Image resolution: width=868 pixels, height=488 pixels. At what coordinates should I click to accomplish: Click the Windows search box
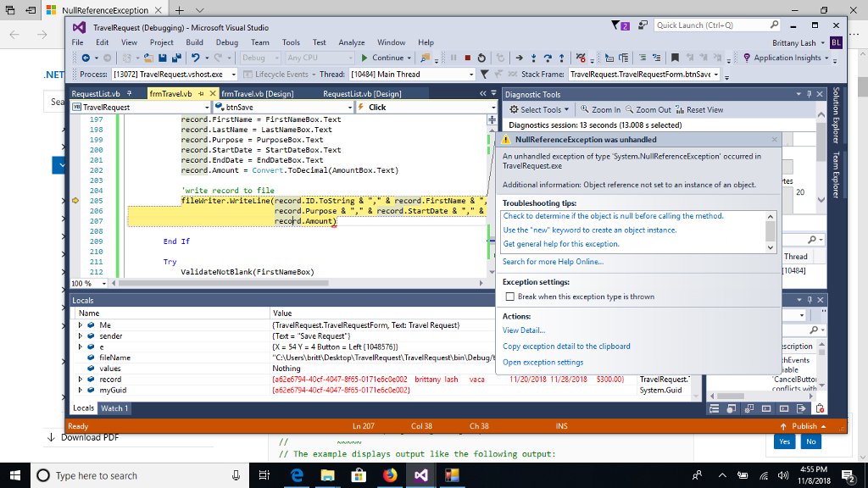click(x=110, y=475)
